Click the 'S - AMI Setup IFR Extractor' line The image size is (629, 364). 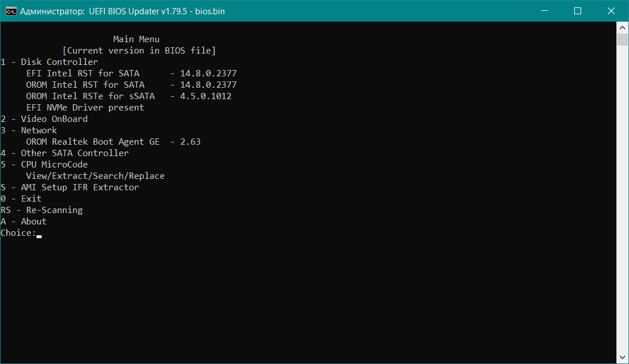tap(70, 187)
